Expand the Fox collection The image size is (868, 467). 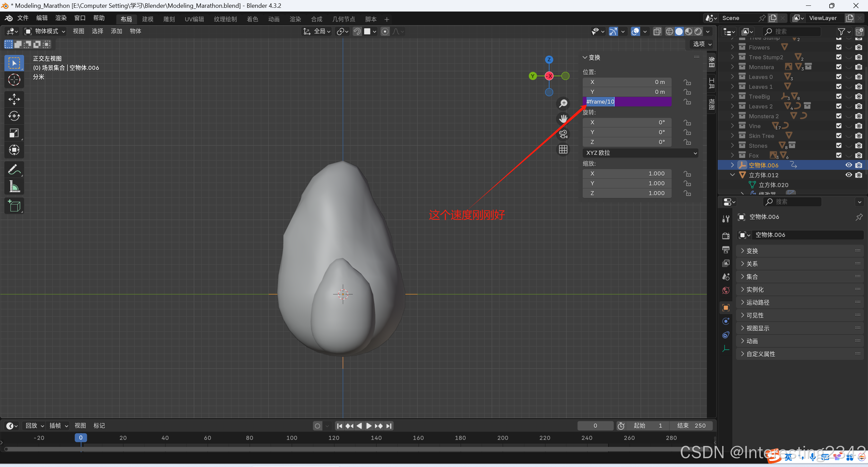pos(732,155)
